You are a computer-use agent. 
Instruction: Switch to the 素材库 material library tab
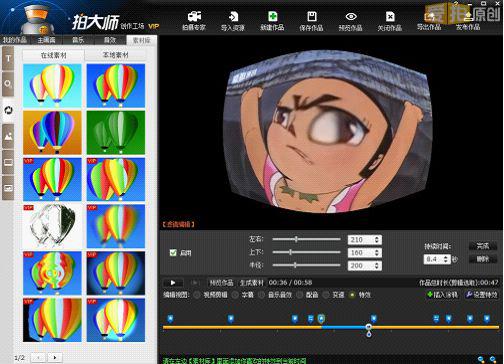click(141, 40)
